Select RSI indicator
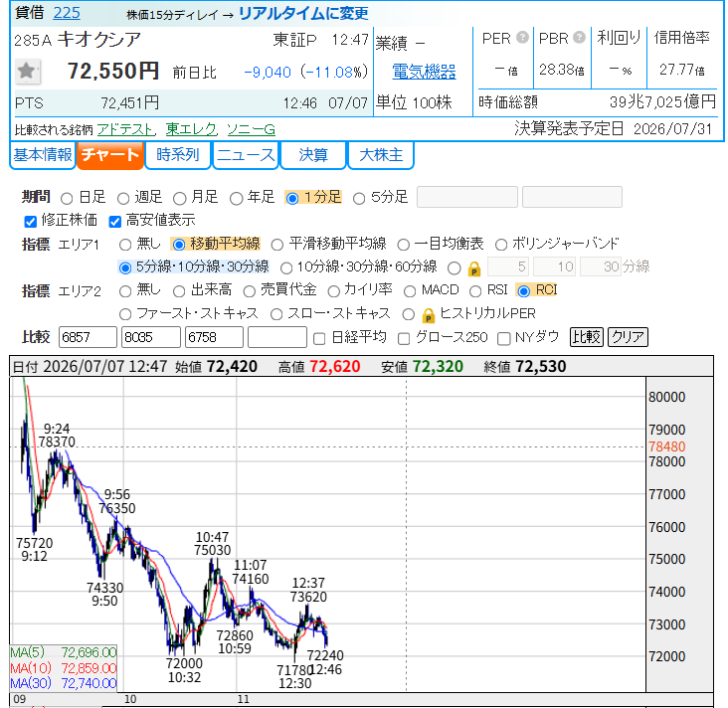 click(x=475, y=291)
